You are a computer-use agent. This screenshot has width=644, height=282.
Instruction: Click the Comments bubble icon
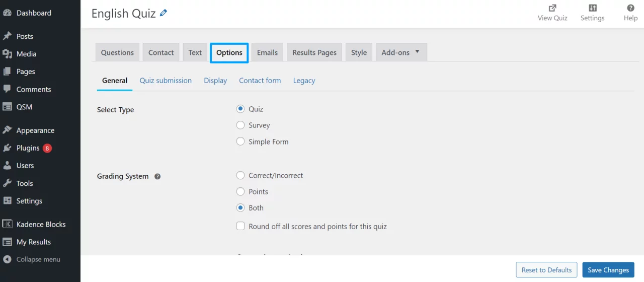(x=8, y=89)
